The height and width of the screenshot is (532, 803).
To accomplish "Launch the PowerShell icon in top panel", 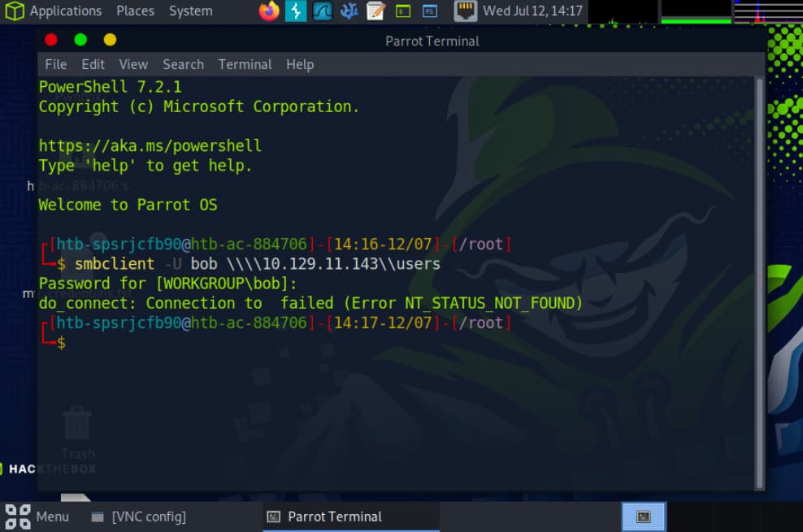I will click(x=430, y=11).
